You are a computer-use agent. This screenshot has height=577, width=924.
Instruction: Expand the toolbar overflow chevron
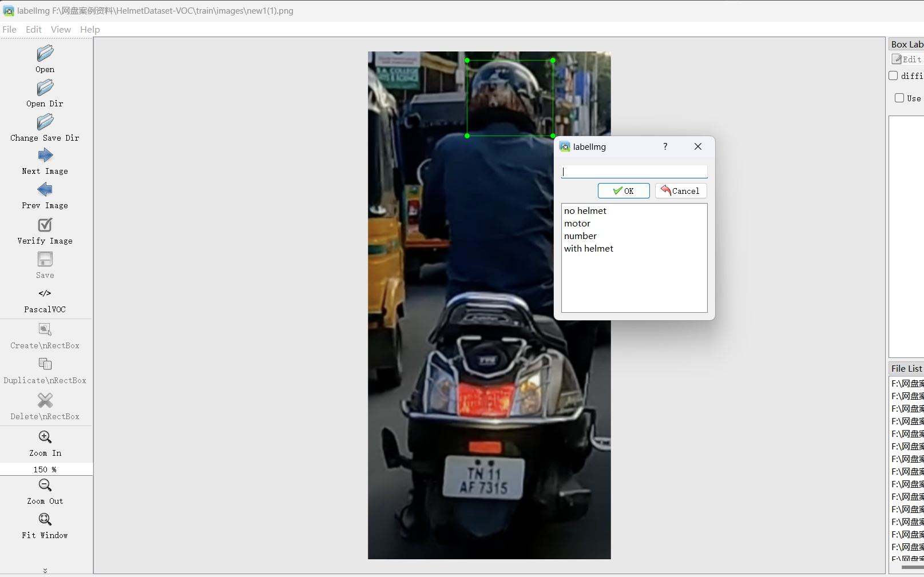click(45, 570)
